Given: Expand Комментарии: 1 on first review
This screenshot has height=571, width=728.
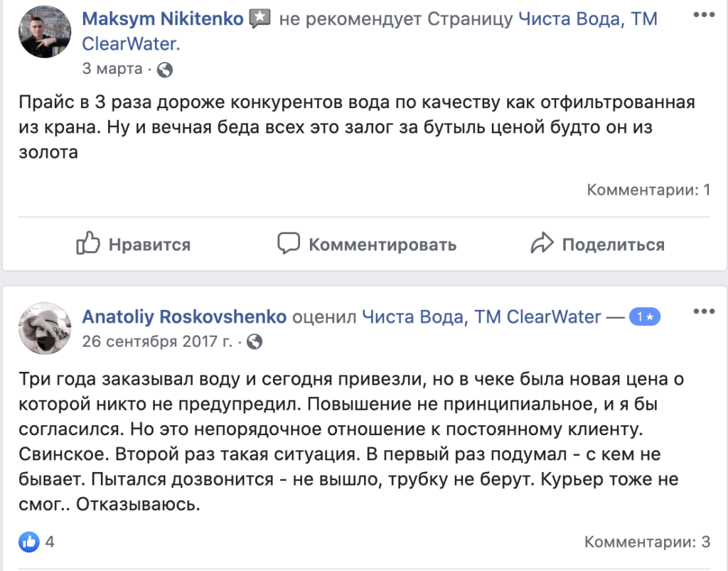Looking at the screenshot, I should click(x=648, y=190).
